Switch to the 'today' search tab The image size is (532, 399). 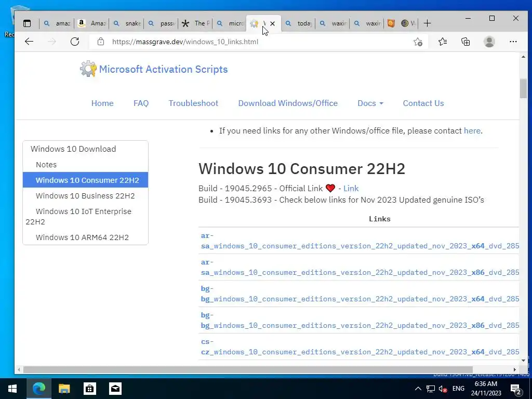(x=299, y=23)
